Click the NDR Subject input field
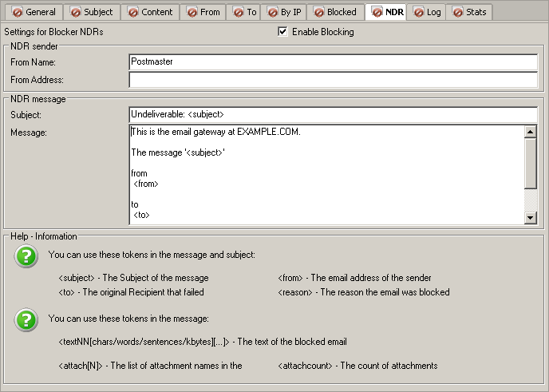 pyautogui.click(x=332, y=115)
